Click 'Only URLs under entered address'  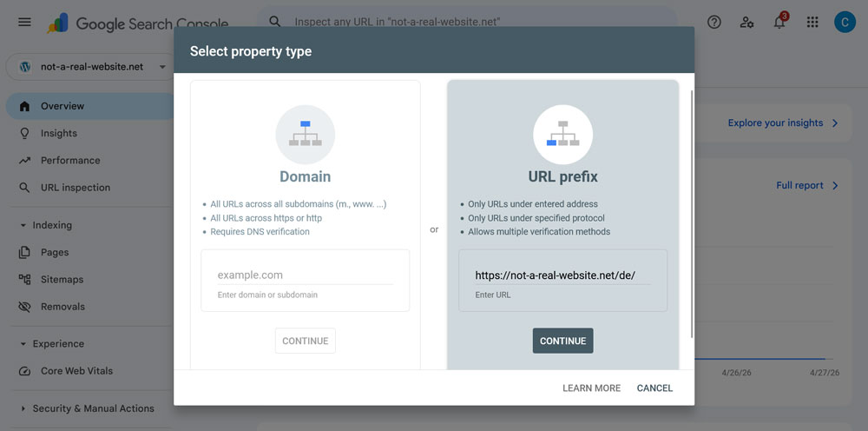[x=533, y=204]
